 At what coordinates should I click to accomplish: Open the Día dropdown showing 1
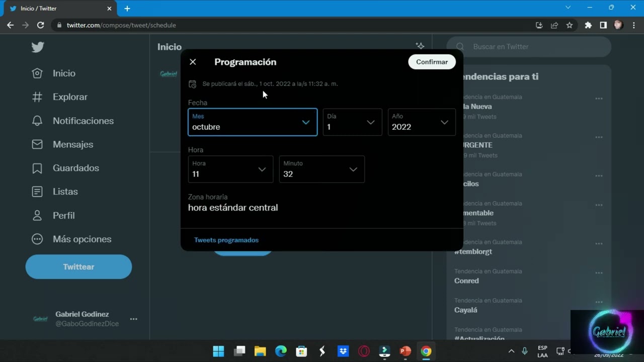click(x=352, y=122)
